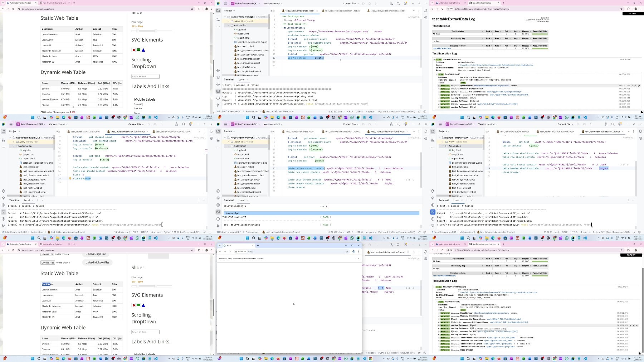Add new terminal tab in test_tablevalidationaction1.robot PyCharm window
This screenshot has width=644, height=362.
[x=38, y=200]
